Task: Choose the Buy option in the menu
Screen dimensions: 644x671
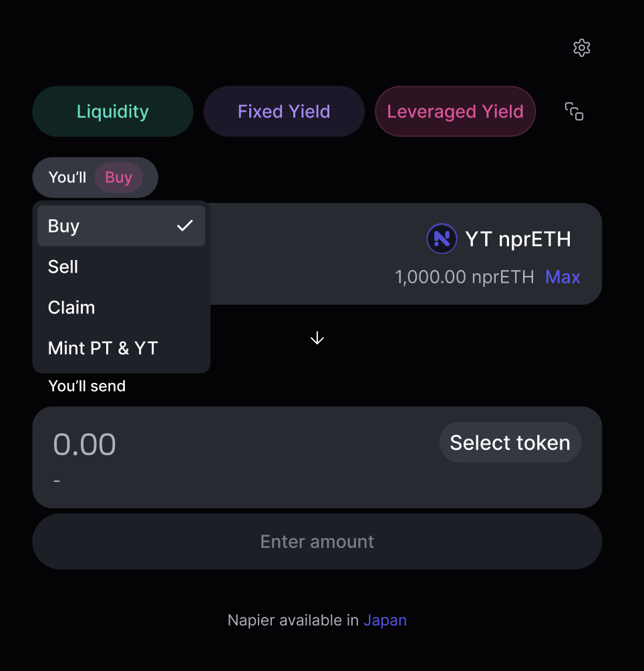Action: click(x=64, y=227)
